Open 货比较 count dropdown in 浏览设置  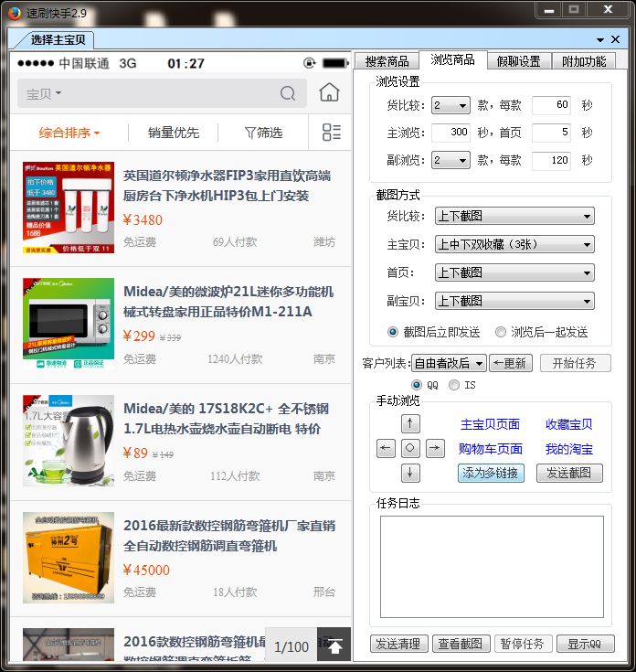[450, 105]
